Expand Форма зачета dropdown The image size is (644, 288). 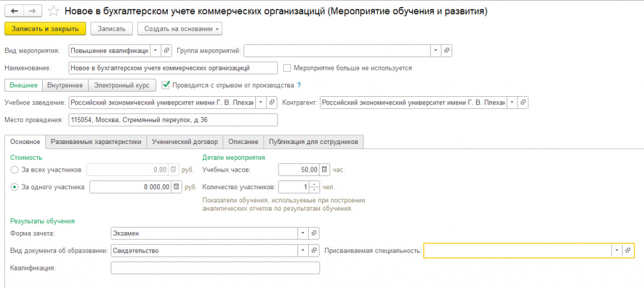pos(303,233)
